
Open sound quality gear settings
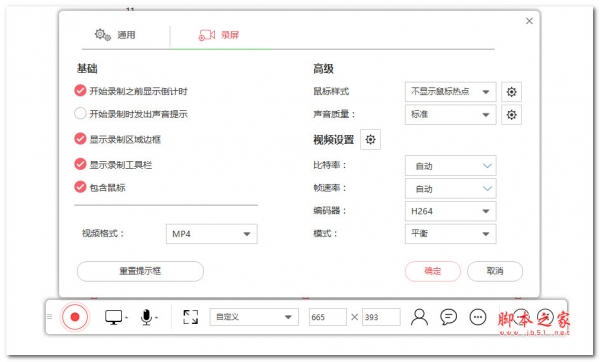(x=511, y=114)
